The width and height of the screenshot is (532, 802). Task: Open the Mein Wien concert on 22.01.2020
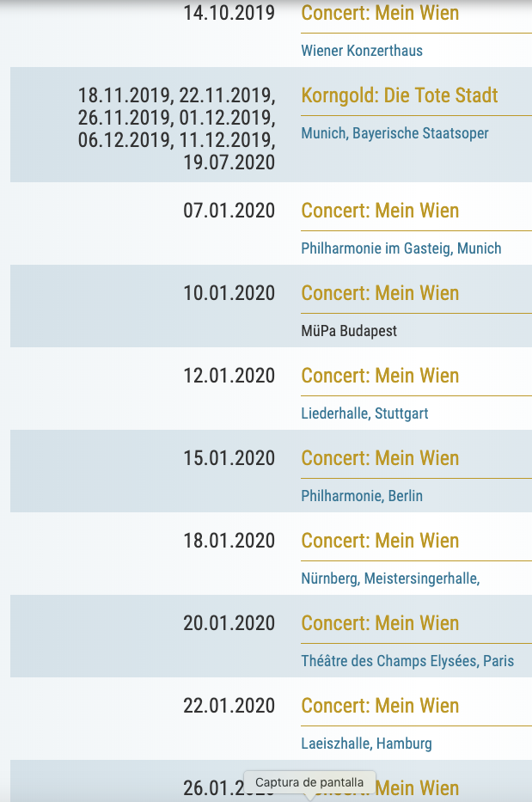click(x=380, y=706)
